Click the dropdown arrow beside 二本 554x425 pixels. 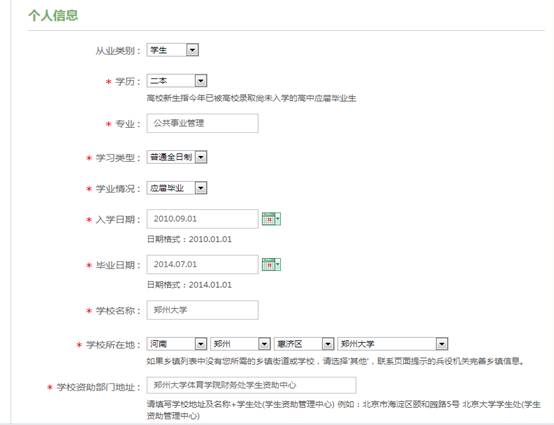pos(201,81)
